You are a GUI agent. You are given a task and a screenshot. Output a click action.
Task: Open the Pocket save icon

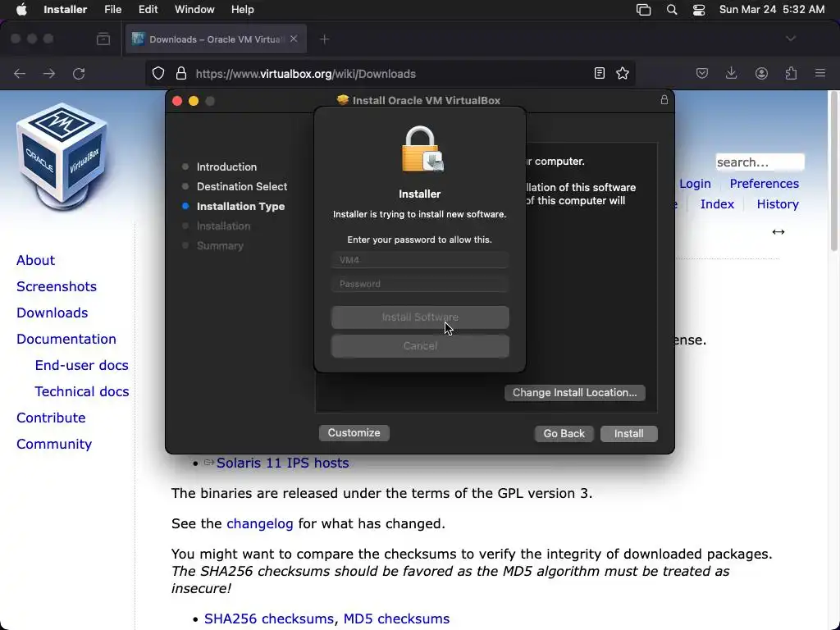tap(702, 73)
